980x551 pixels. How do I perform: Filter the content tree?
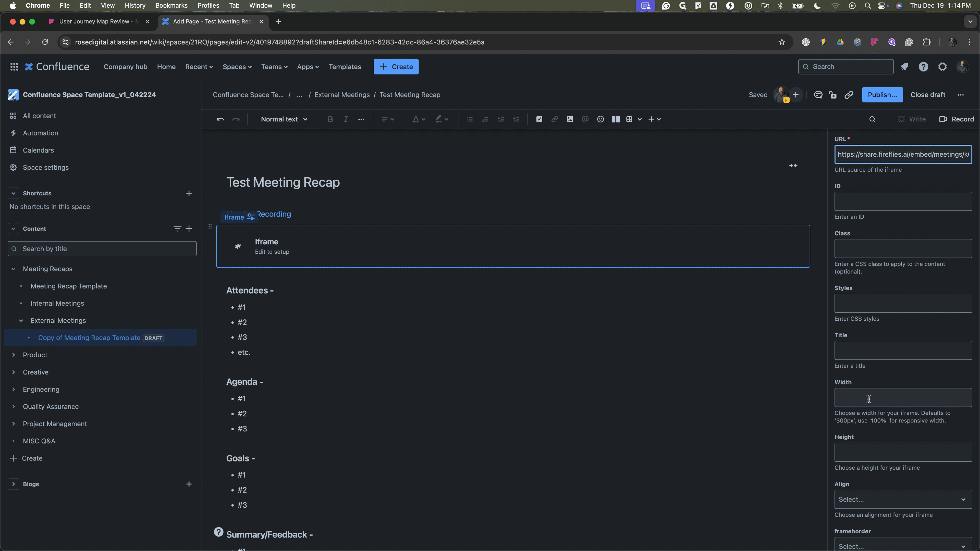(177, 229)
